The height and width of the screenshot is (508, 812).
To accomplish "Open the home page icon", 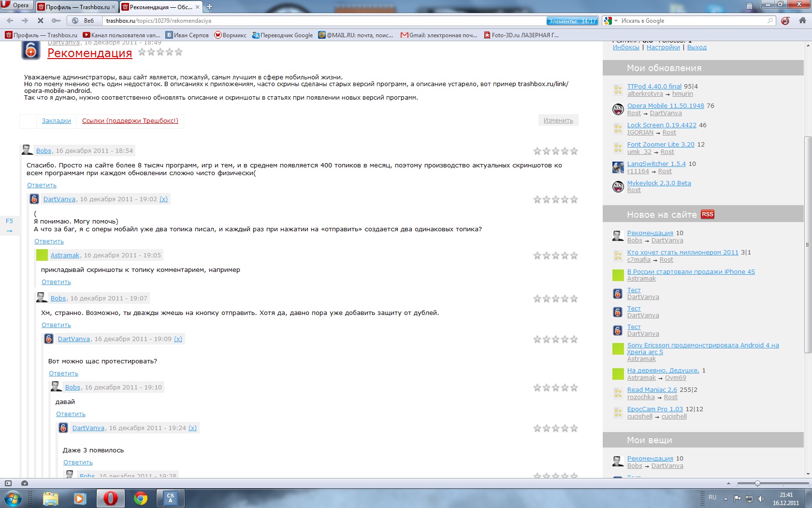I will (802, 21).
